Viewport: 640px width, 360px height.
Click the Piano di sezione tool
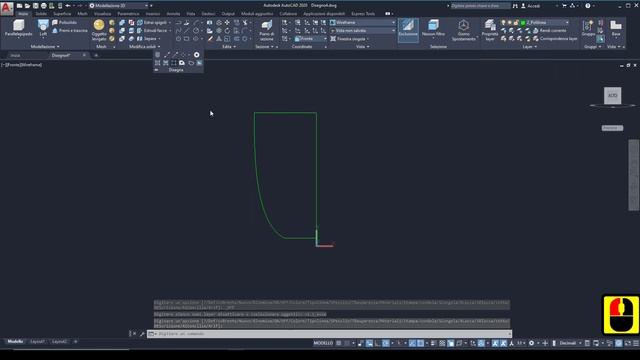coord(267,31)
